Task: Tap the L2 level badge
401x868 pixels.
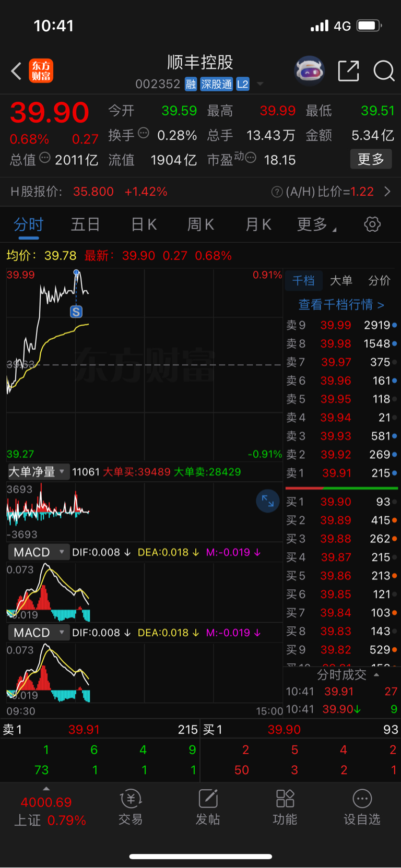Action: point(243,84)
